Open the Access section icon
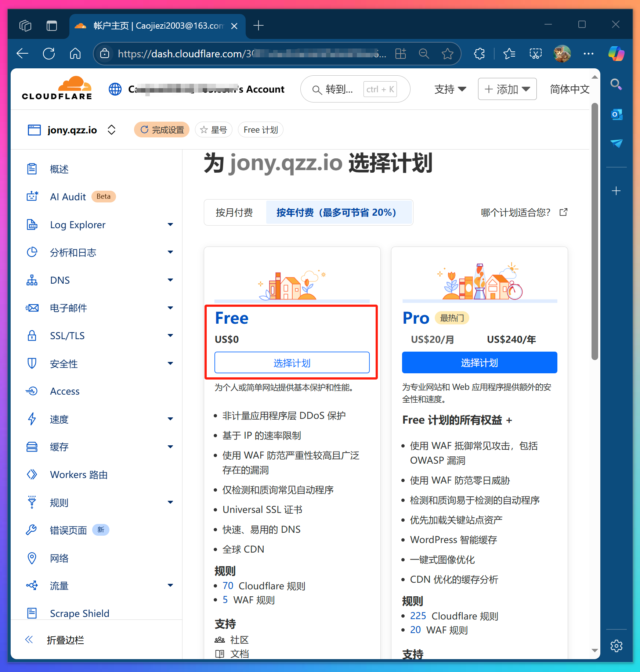 [32, 391]
